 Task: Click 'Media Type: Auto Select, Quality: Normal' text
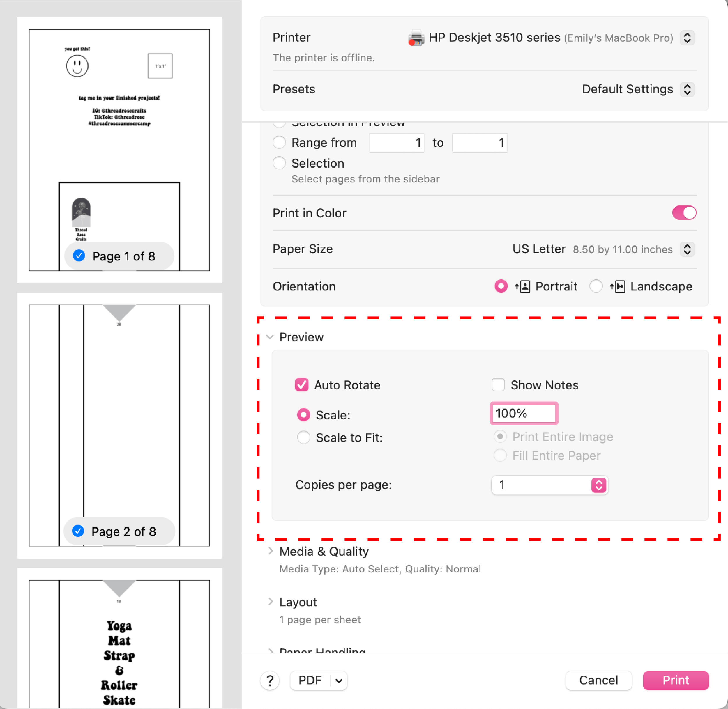click(x=380, y=569)
